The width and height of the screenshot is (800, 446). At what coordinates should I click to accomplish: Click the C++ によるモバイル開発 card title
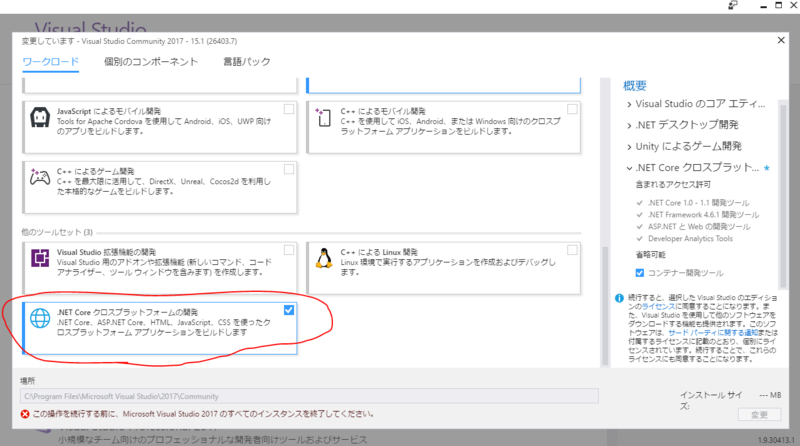point(383,111)
